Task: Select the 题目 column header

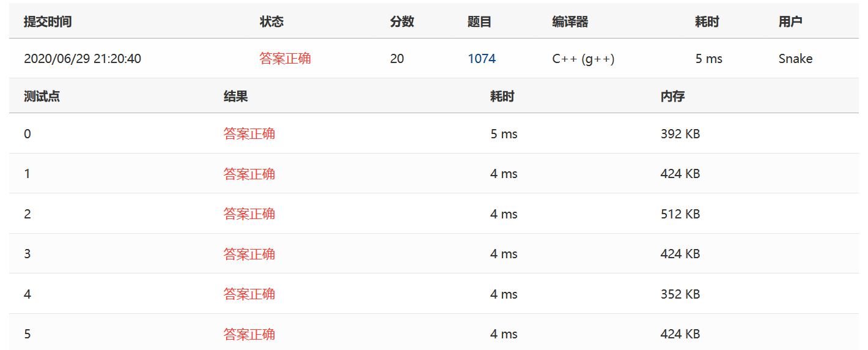Action: 479,21
